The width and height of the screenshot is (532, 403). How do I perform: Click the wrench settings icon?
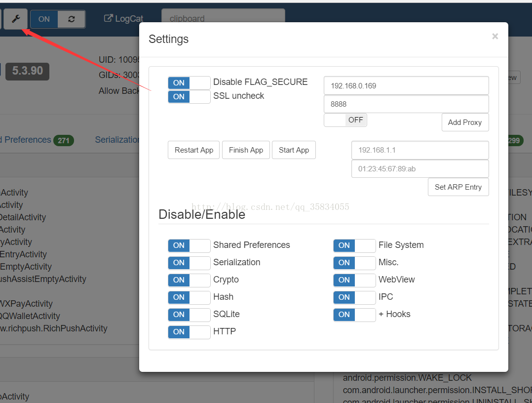click(x=15, y=19)
